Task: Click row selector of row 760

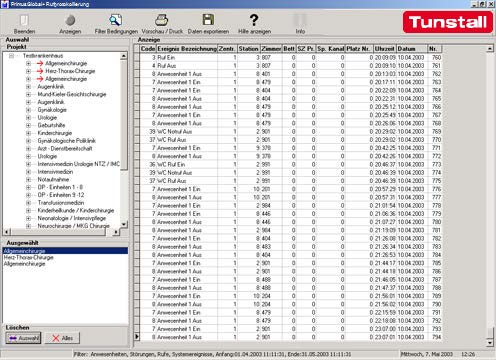Action: [x=137, y=57]
